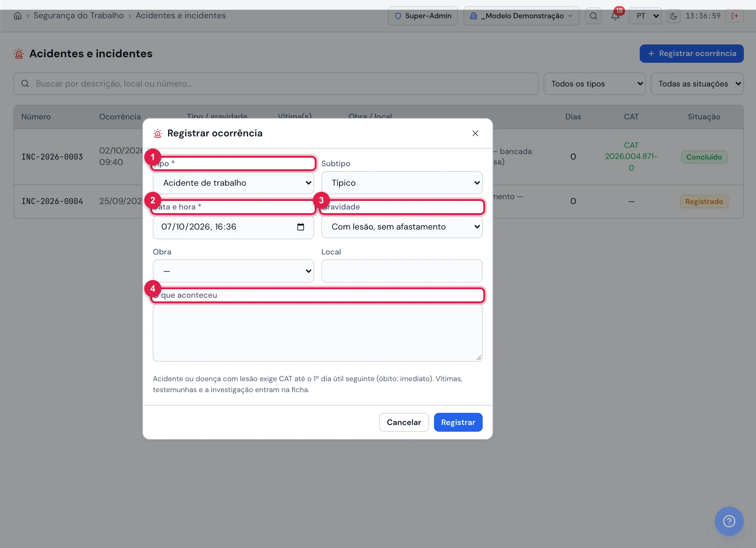Click the Super-Admin badge
This screenshot has width=756, height=548.
[423, 16]
